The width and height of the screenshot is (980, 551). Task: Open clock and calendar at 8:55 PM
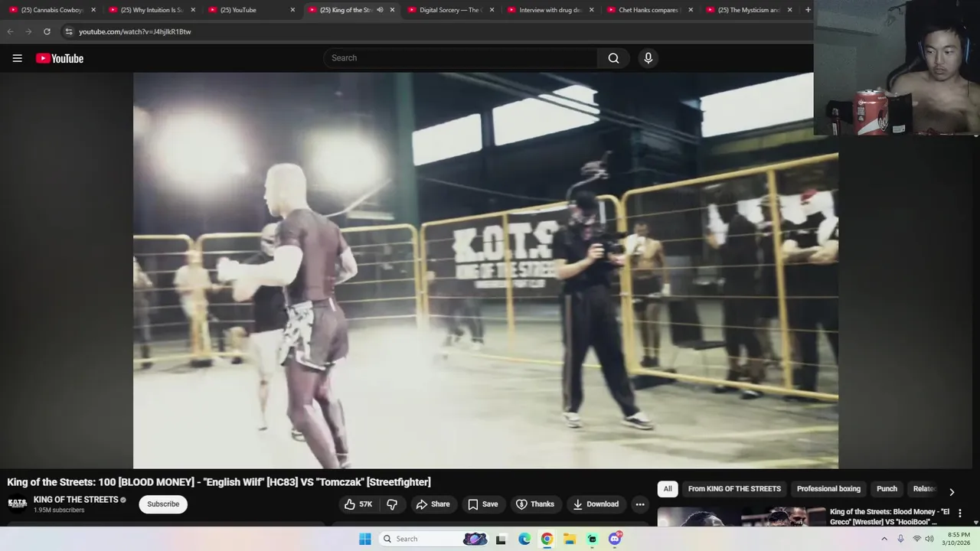click(958, 539)
